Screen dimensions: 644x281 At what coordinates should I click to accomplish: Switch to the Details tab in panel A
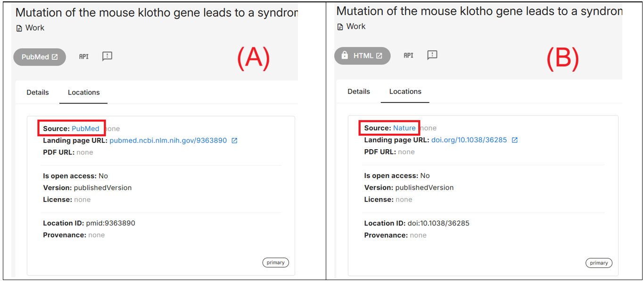click(x=38, y=92)
